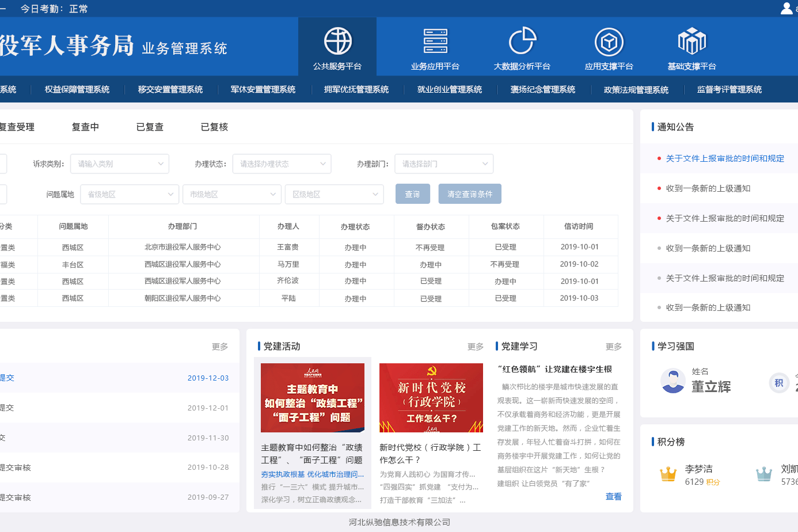Select the 业务应用平台 server icon
Screen dimensions: 798x532
pyautogui.click(x=435, y=41)
